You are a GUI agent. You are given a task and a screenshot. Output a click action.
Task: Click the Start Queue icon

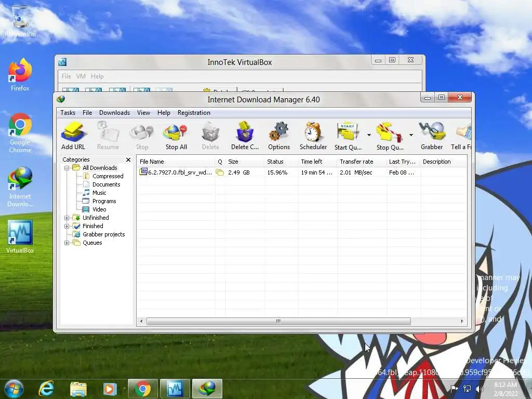[348, 136]
